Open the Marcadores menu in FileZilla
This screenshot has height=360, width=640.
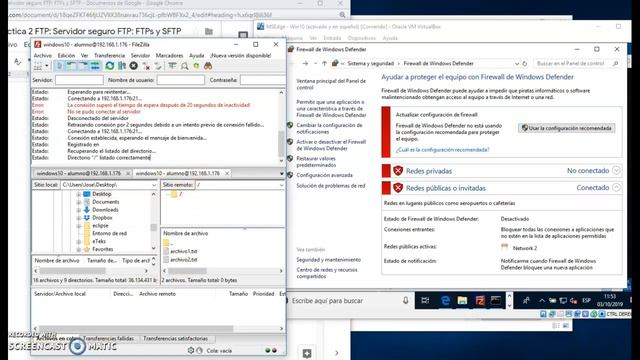point(169,56)
